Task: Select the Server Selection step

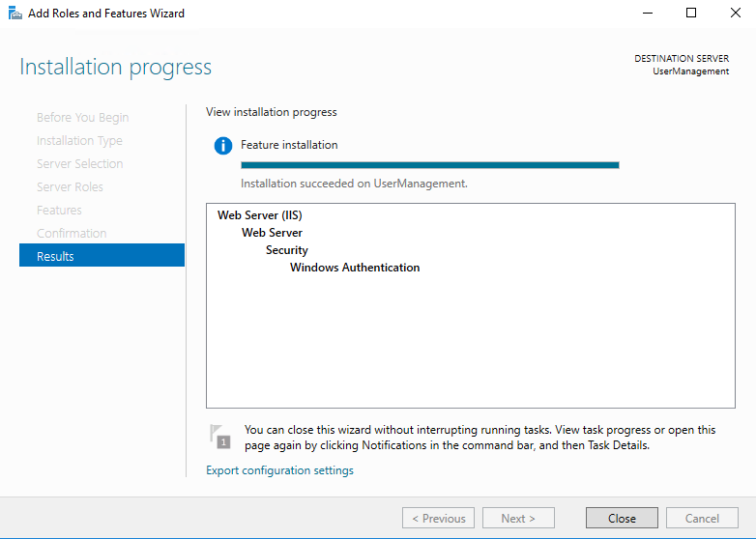Action: pyautogui.click(x=79, y=164)
